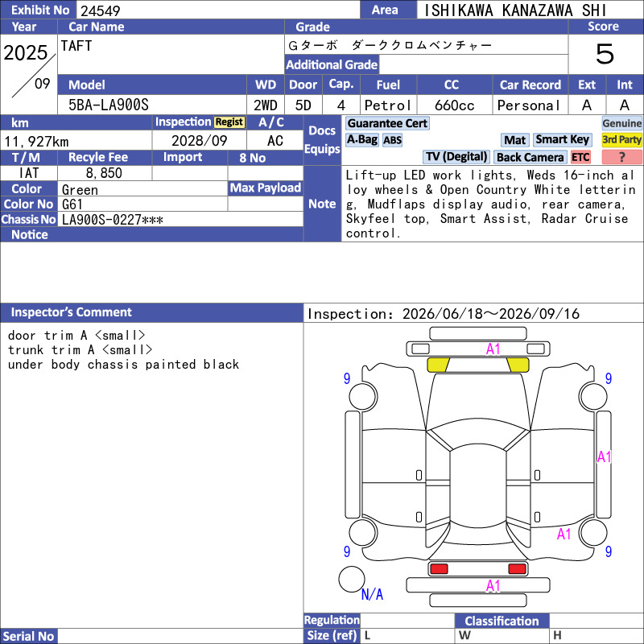The width and height of the screenshot is (644, 644).
Task: Click the yellow left headlight on diagram
Action: (x=438, y=365)
